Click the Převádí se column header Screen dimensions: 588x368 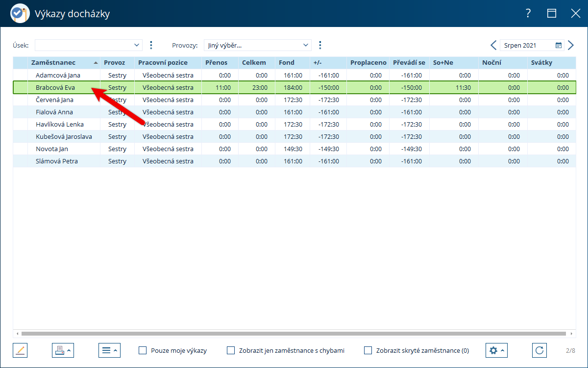point(410,63)
